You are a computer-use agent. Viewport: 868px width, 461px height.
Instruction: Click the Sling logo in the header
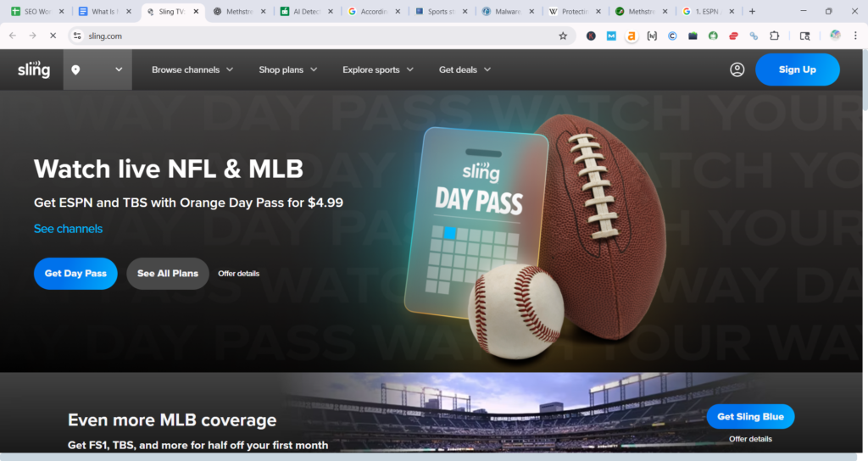click(x=34, y=69)
